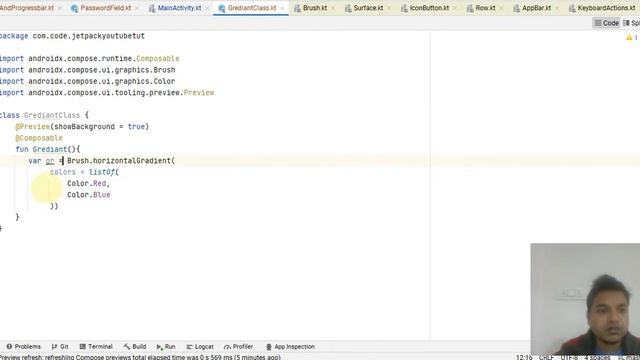The image size is (640, 360).
Task: Switch editor to Code view mode
Action: [x=606, y=23]
